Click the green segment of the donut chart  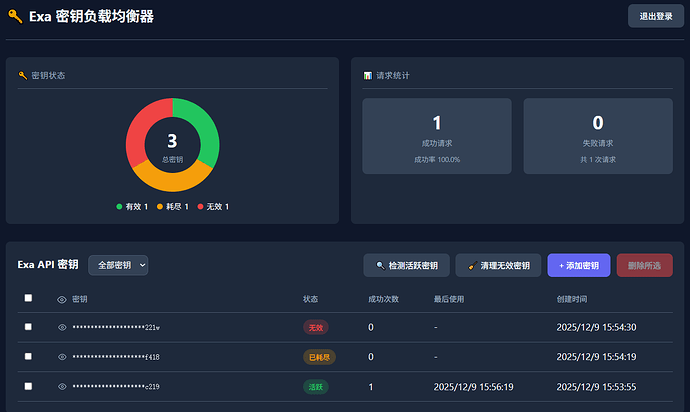[x=197, y=118]
